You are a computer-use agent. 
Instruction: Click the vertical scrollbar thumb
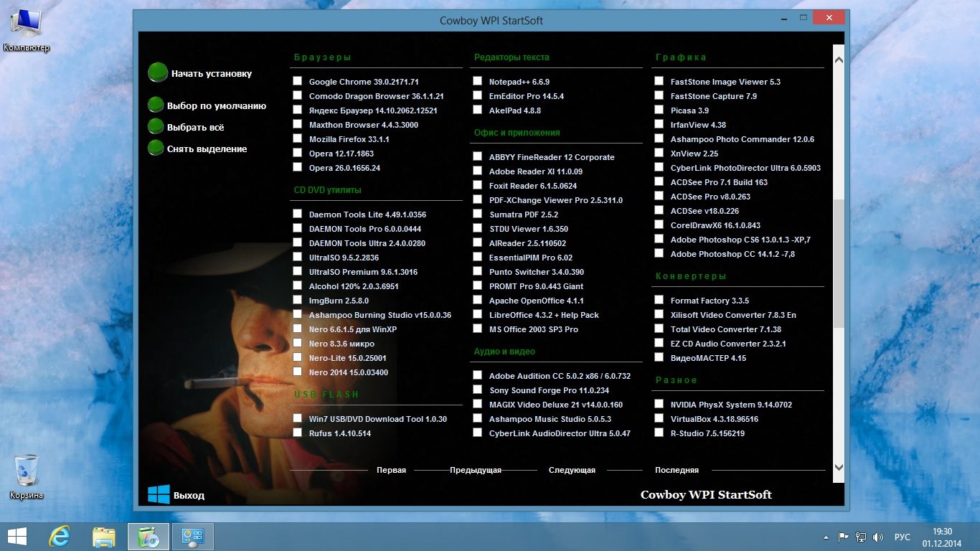[x=839, y=264]
